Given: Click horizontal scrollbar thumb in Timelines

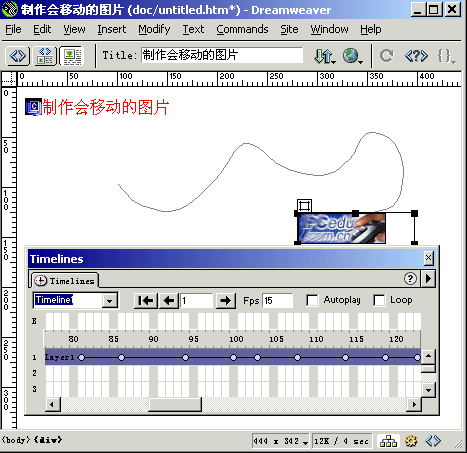Looking at the screenshot, I should [175, 405].
